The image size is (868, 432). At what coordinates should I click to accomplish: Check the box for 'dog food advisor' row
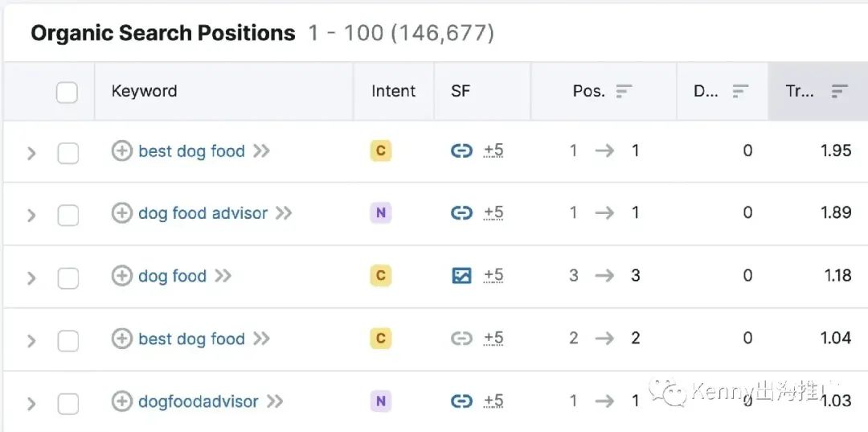[68, 215]
